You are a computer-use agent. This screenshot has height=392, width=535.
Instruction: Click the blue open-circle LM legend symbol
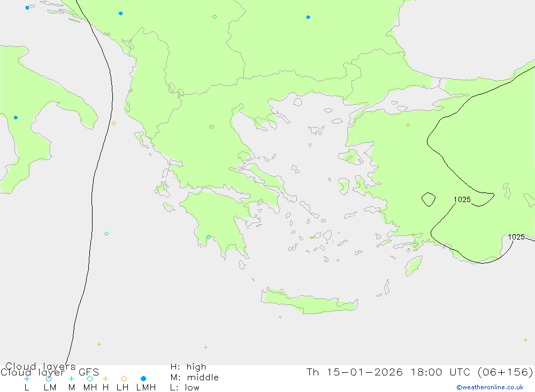pyautogui.click(x=49, y=379)
